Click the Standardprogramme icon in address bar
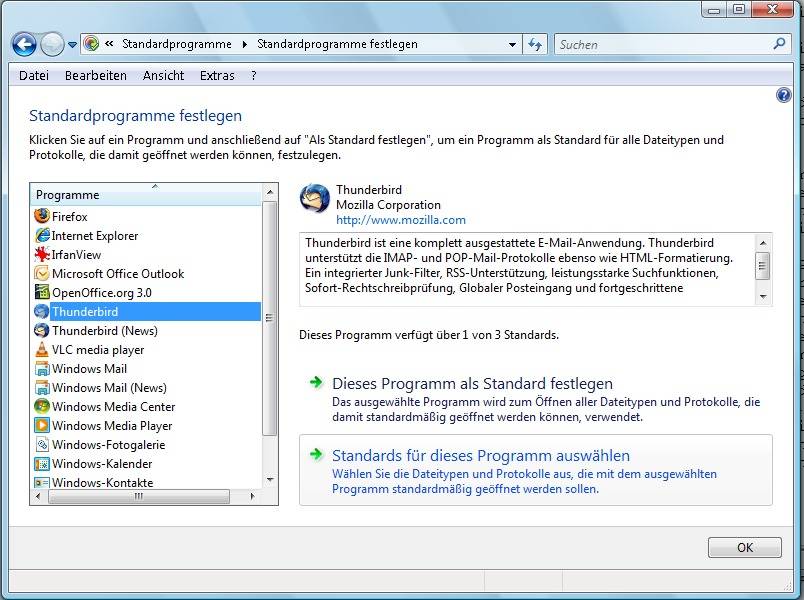804x600 pixels. click(x=91, y=44)
